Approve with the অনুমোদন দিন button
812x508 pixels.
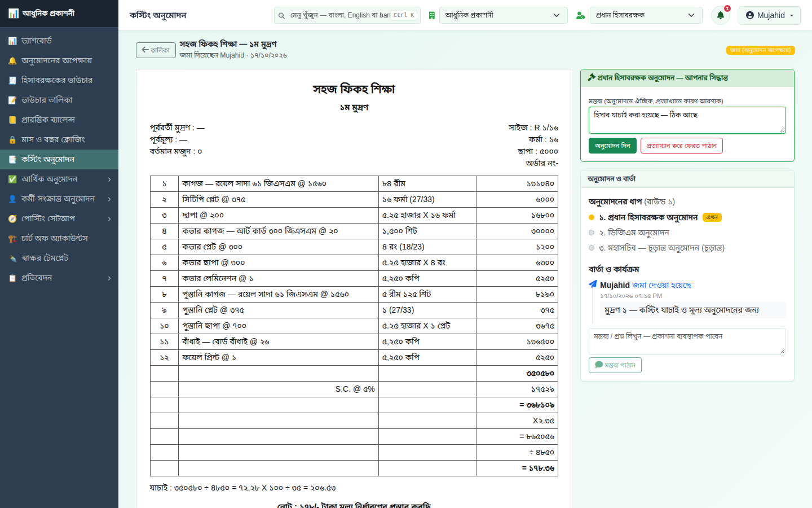pos(612,146)
